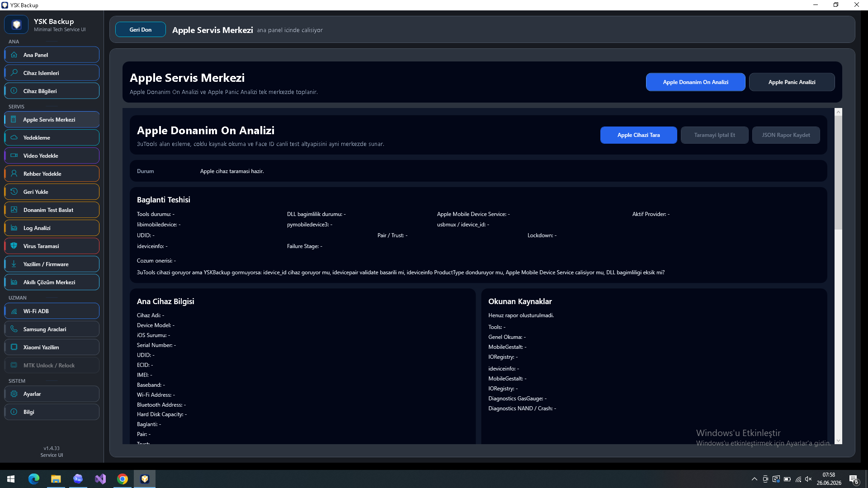This screenshot has height=488, width=868.
Task: Click the 'Apple cihaz taramasi hazir.' status text
Action: 232,171
